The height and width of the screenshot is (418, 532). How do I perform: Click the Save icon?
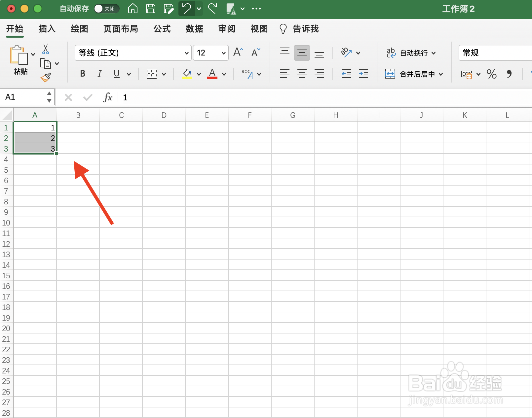tap(151, 9)
